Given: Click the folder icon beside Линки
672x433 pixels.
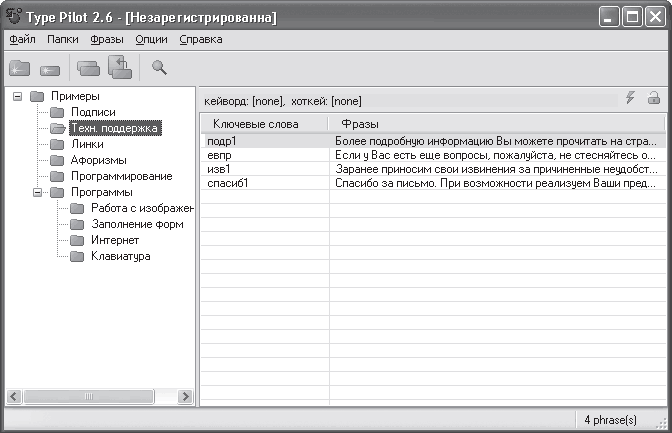Looking at the screenshot, I should 57,144.
